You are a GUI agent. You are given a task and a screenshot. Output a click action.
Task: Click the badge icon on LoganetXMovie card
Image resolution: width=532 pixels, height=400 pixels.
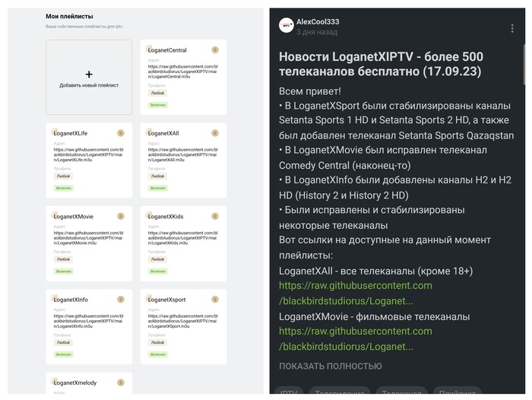pos(120,216)
